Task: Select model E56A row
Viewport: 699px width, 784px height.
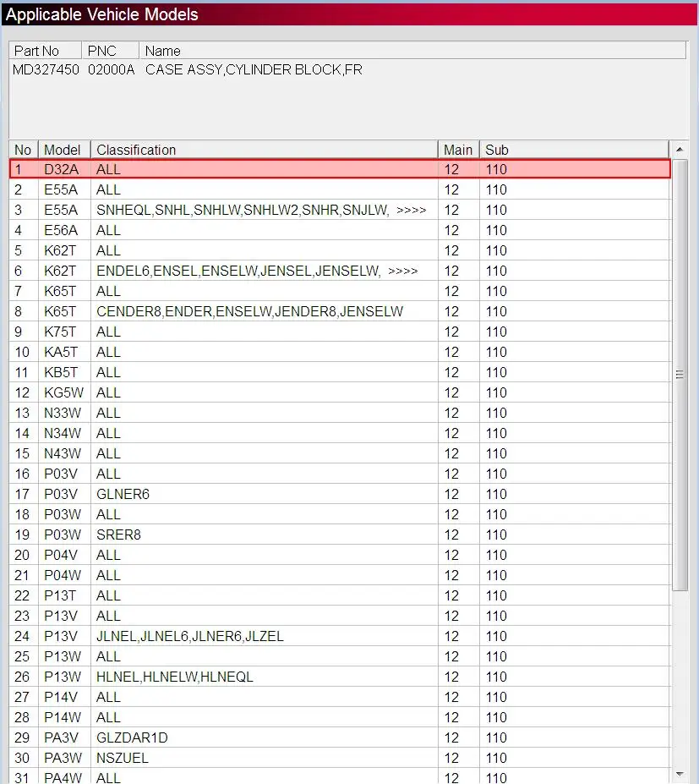Action: (x=340, y=231)
